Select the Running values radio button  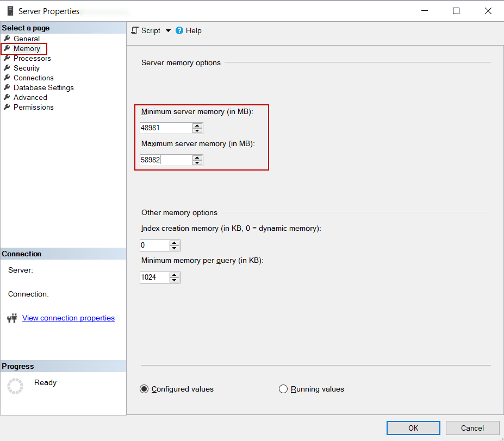click(283, 389)
